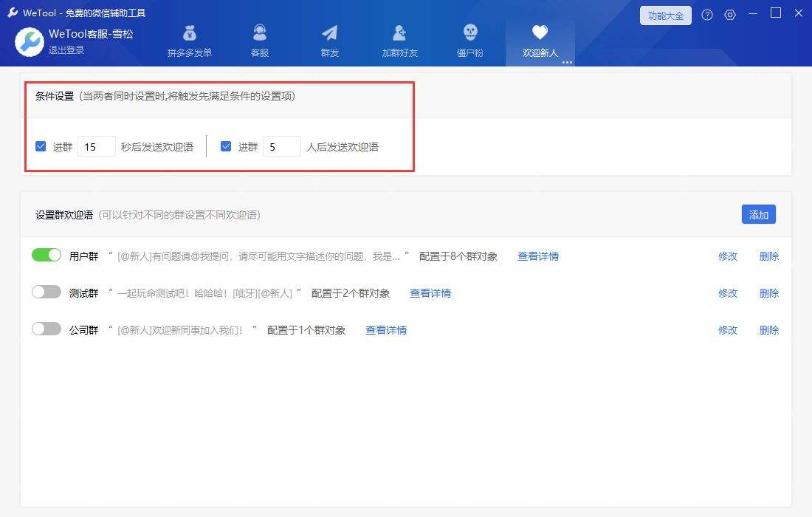Click the 测试群 group name
Viewport: 812px width, 517px height.
click(x=84, y=293)
